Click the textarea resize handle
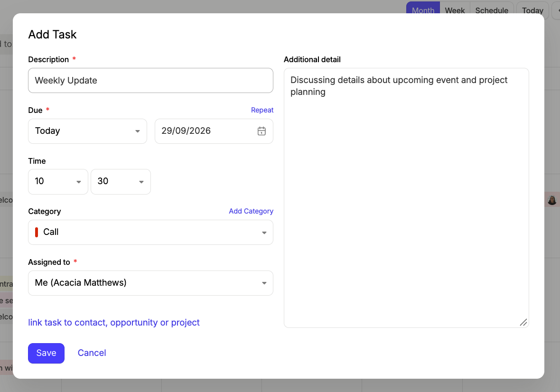 [x=523, y=322]
